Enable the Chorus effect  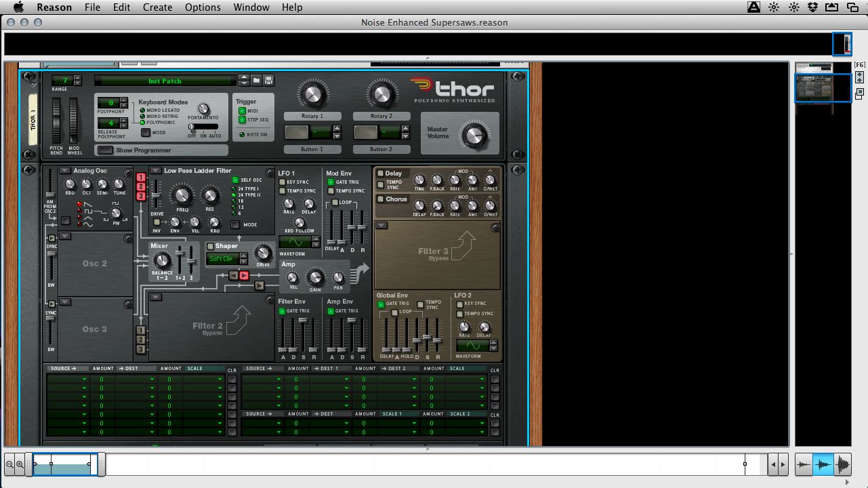tap(380, 199)
